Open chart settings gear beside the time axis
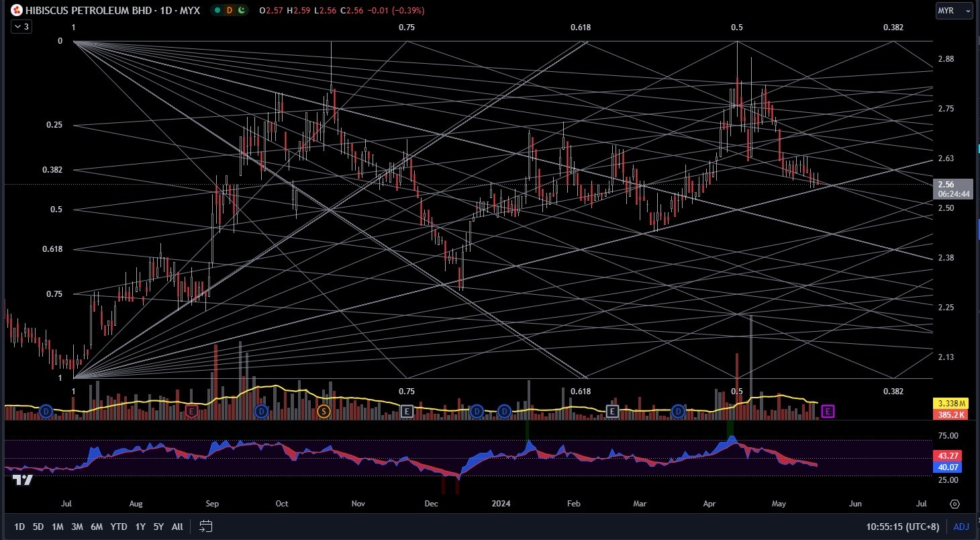This screenshot has height=540, width=980. 954,504
